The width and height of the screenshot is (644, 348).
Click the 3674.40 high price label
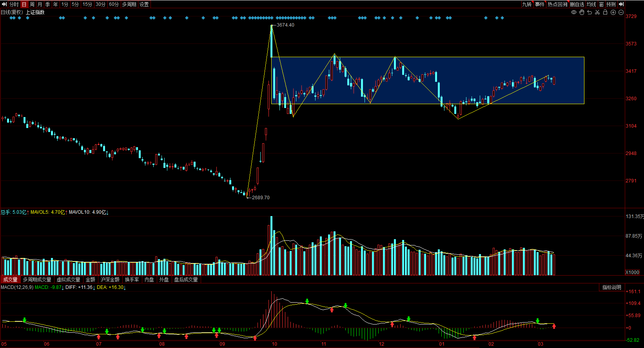[285, 25]
